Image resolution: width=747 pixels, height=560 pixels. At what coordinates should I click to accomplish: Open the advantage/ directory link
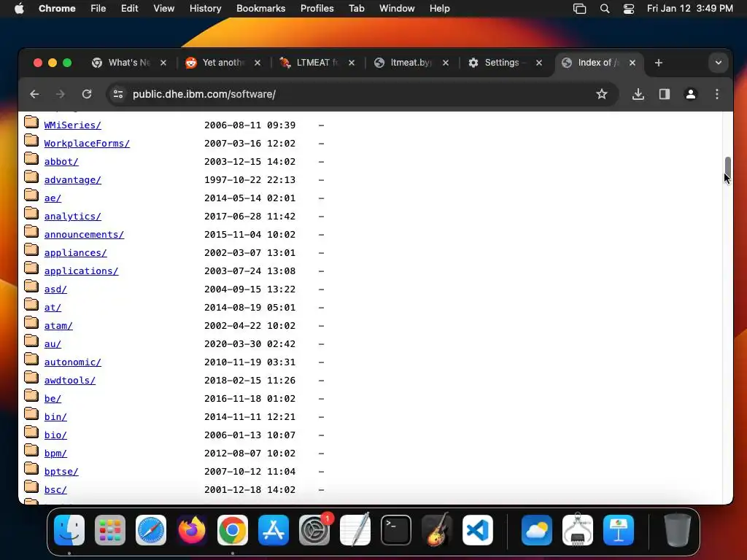(72, 180)
